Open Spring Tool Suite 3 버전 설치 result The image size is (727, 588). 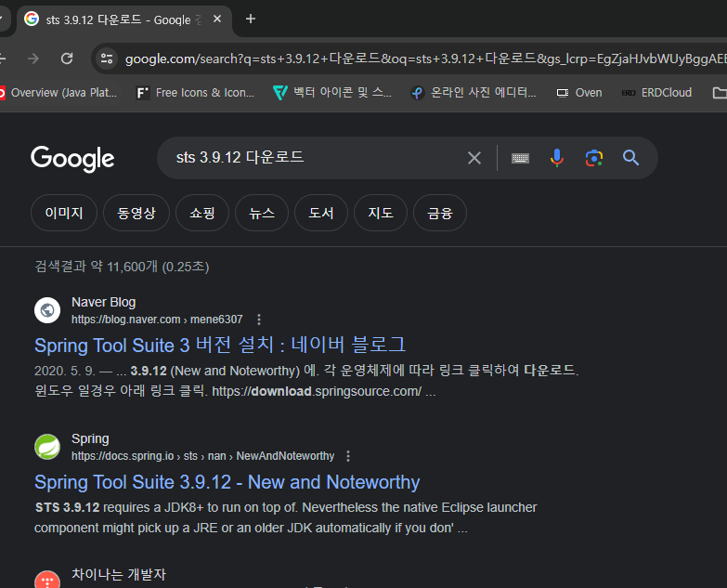click(220, 346)
